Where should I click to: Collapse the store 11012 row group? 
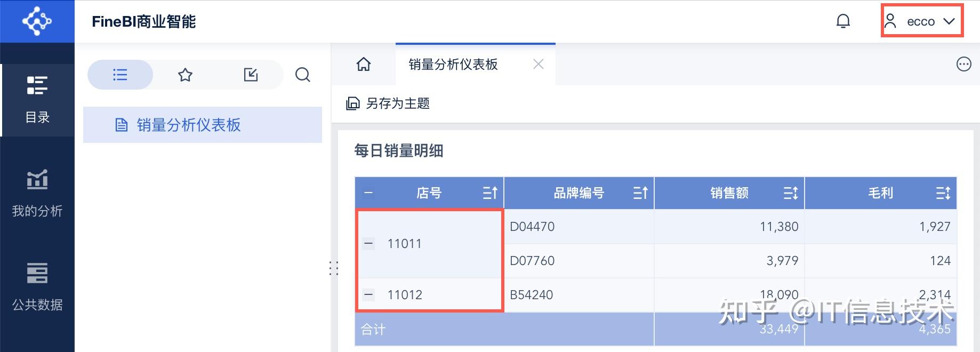point(368,294)
